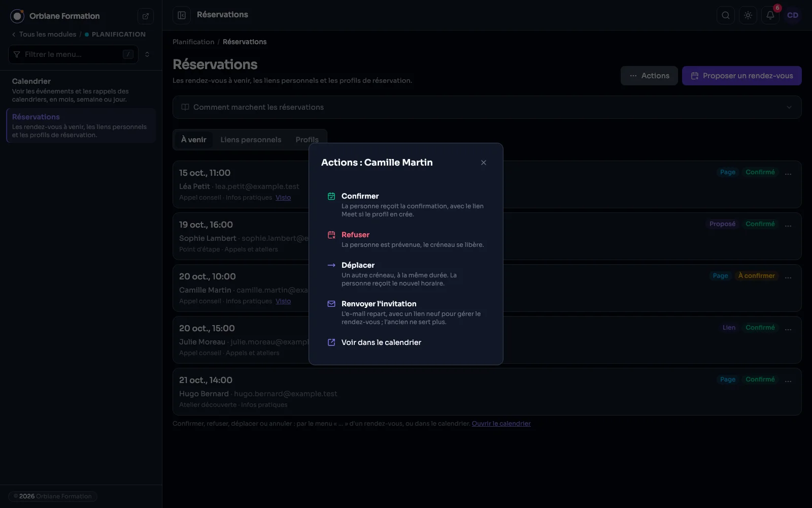Viewport: 812px width, 508px height.
Task: Open more menu for Sophie Lambert reservation
Action: (x=788, y=225)
